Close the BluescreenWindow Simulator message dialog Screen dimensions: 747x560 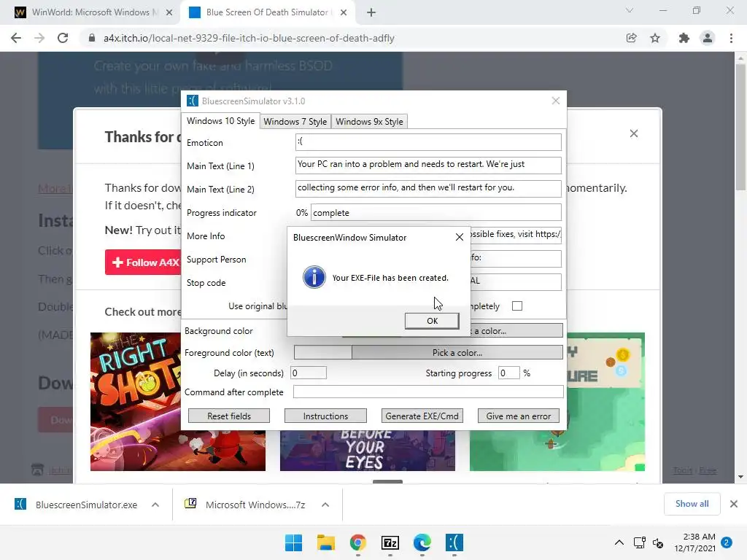tap(460, 237)
